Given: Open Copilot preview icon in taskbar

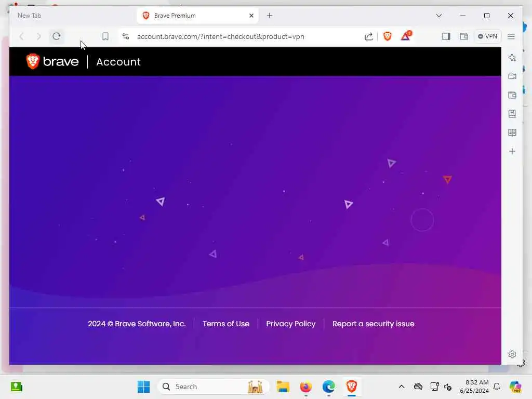Looking at the screenshot, I should coord(515,387).
